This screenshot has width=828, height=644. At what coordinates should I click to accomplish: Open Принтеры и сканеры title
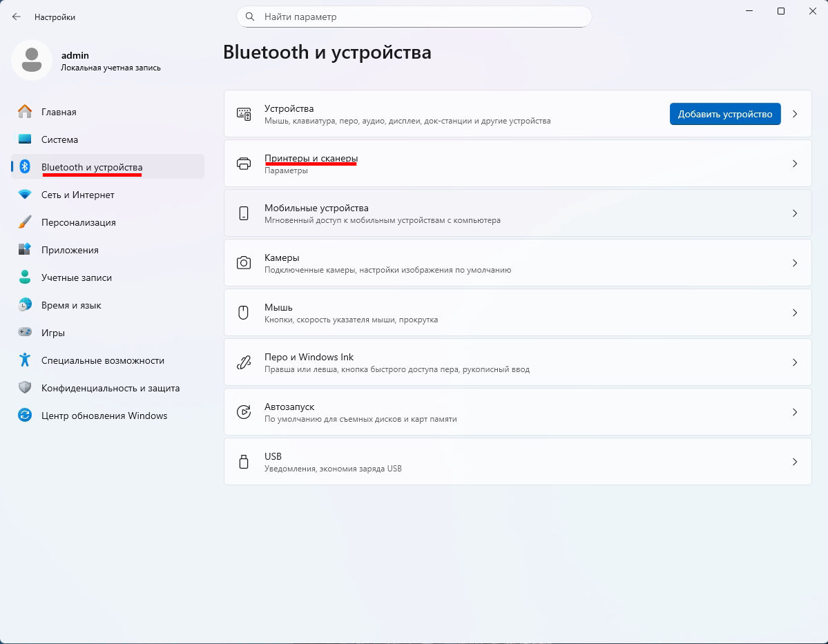(311, 158)
